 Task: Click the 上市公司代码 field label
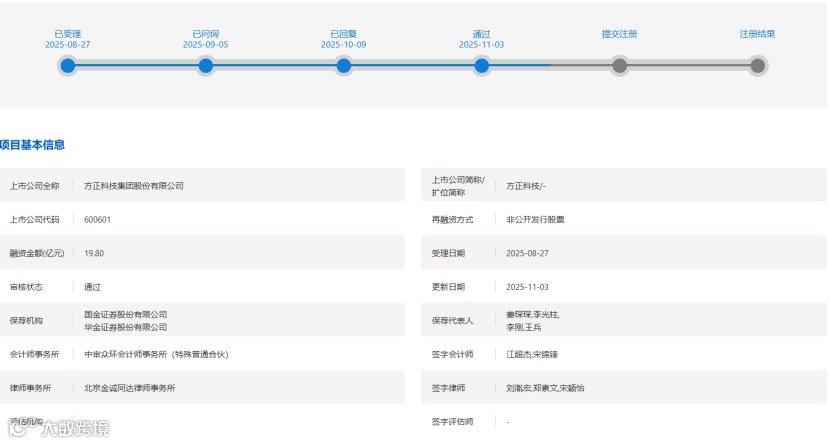point(34,220)
